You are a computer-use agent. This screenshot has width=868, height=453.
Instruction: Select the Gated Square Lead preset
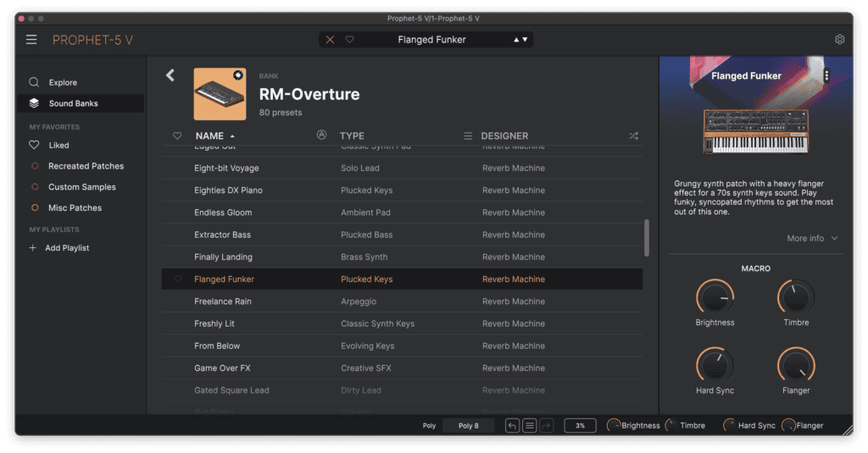pyautogui.click(x=402, y=390)
